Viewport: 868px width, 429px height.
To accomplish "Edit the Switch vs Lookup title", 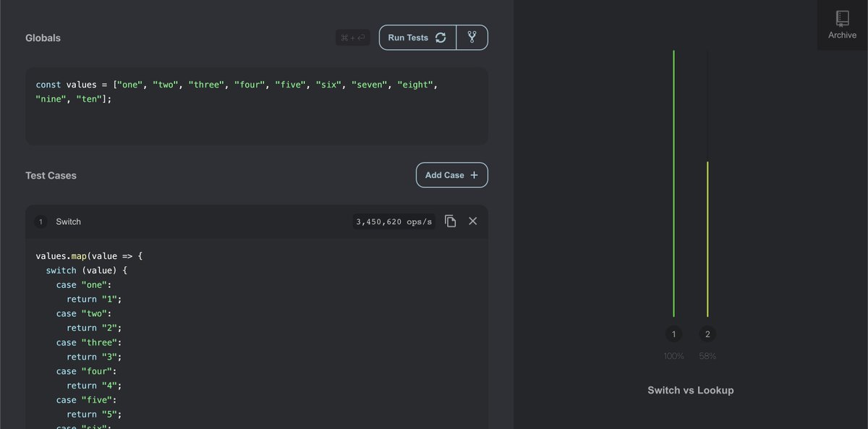I will 691,390.
